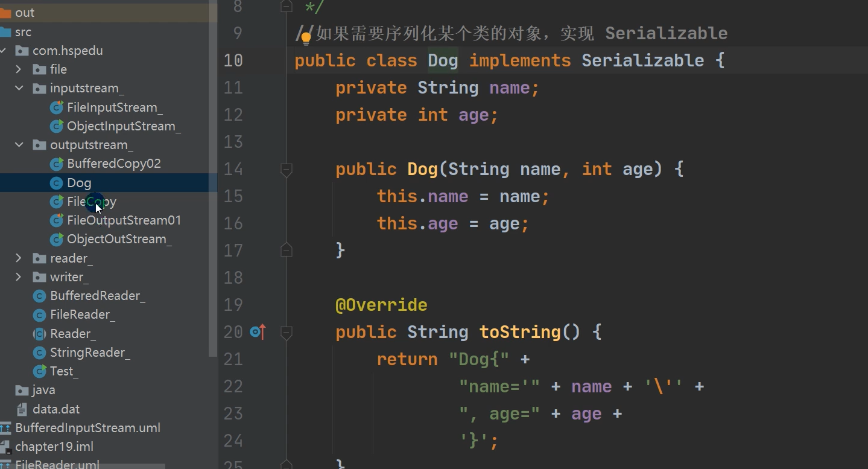The image size is (868, 469).
Task: Select BufferedCopy02 file name
Action: point(114,164)
